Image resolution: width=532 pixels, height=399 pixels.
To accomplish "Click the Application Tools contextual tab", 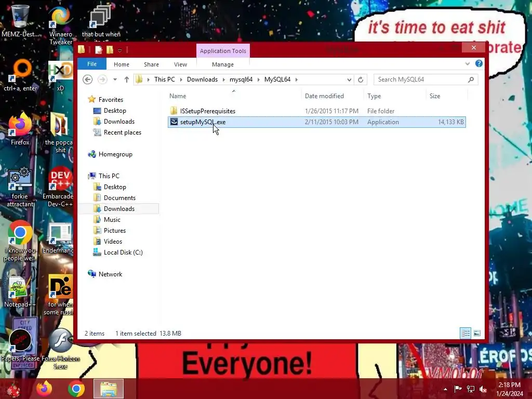I will [x=223, y=50].
